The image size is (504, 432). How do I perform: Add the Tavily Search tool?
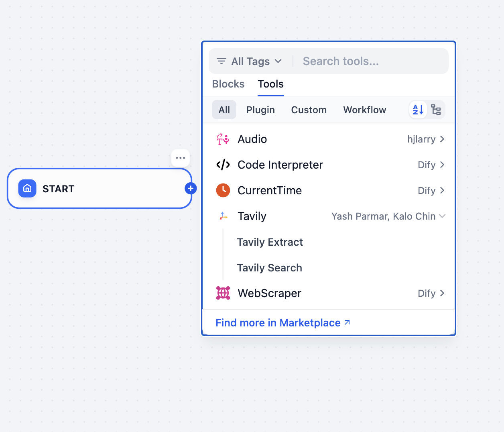(270, 268)
